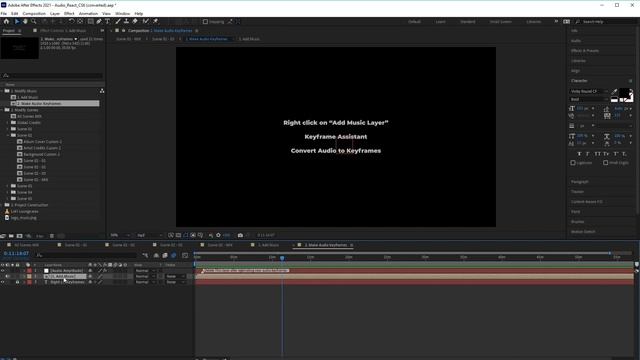Open the font family dropdown
This screenshot has height=360, width=640.
click(x=589, y=91)
